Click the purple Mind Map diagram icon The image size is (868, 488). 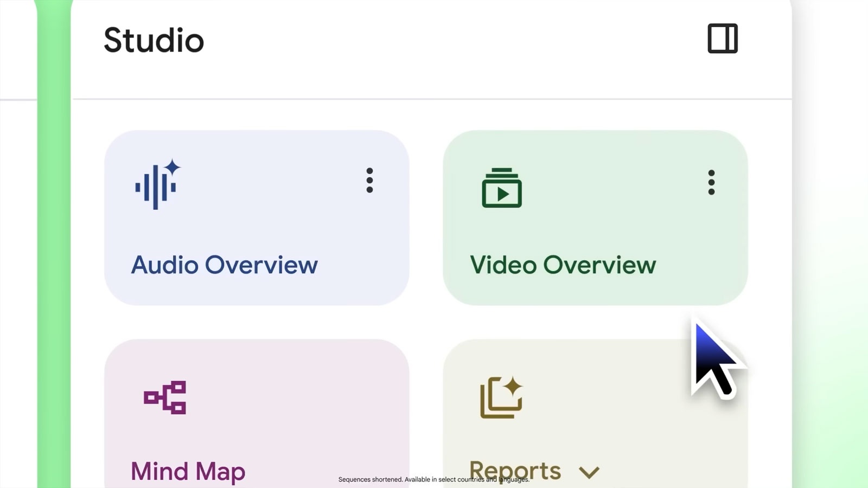click(x=165, y=397)
